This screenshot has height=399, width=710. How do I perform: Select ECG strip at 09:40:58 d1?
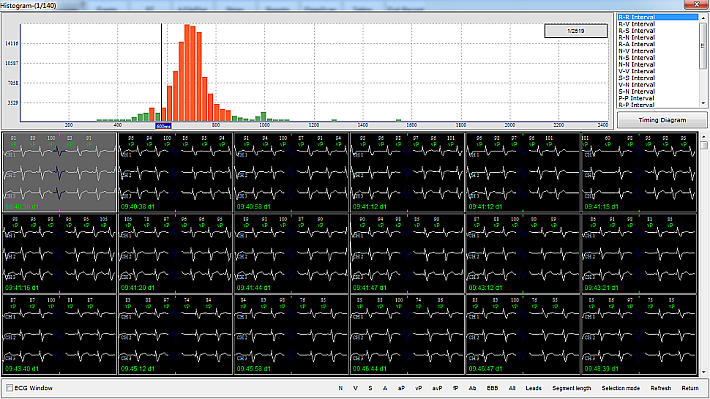[x=291, y=172]
